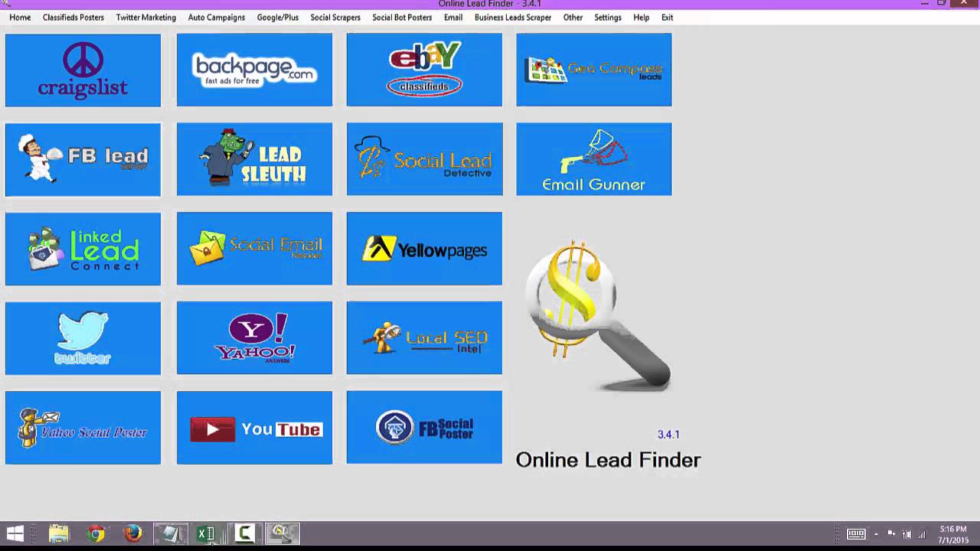Select Online Lead Finder taskbar button
This screenshot has width=980, height=551.
(x=281, y=533)
